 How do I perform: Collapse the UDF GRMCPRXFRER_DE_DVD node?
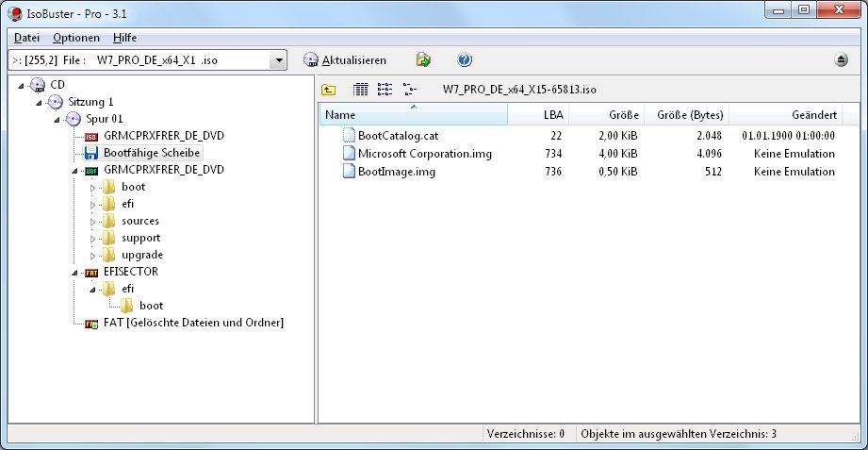[x=75, y=171]
